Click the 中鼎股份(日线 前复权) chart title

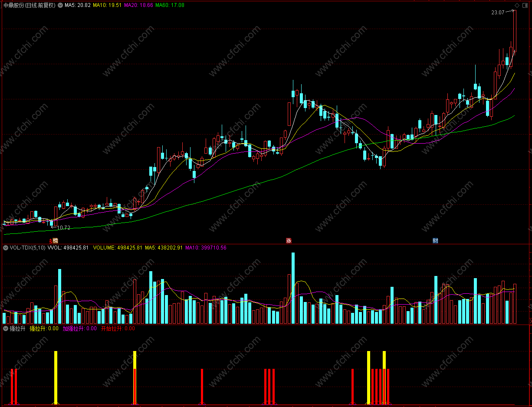pos(29,5)
